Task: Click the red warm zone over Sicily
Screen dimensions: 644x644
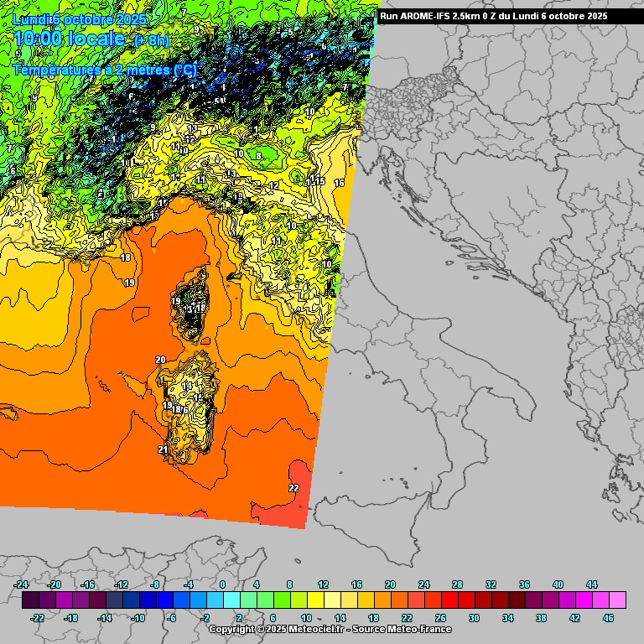Action: (289, 507)
